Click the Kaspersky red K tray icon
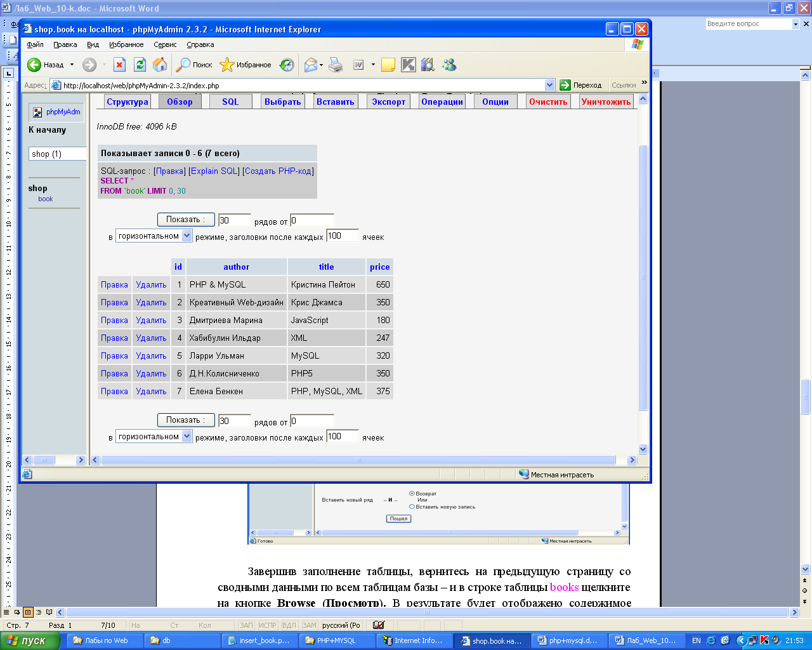The height and width of the screenshot is (650, 812). coord(765,640)
